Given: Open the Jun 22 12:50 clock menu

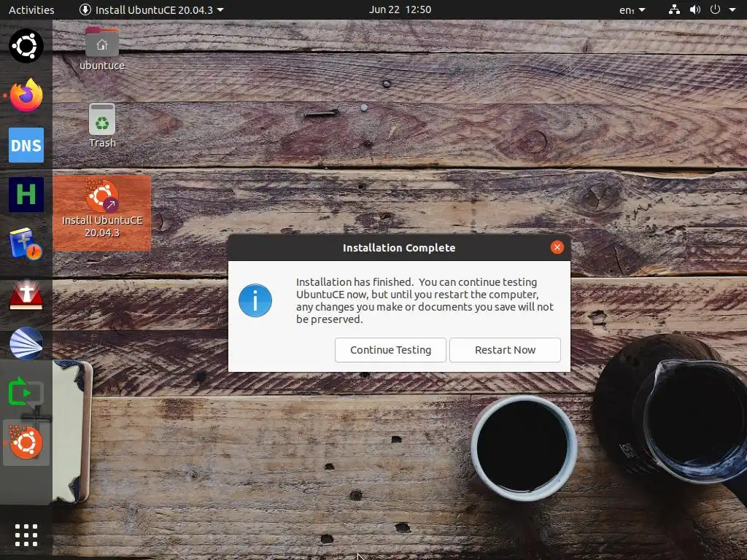Looking at the screenshot, I should point(400,9).
